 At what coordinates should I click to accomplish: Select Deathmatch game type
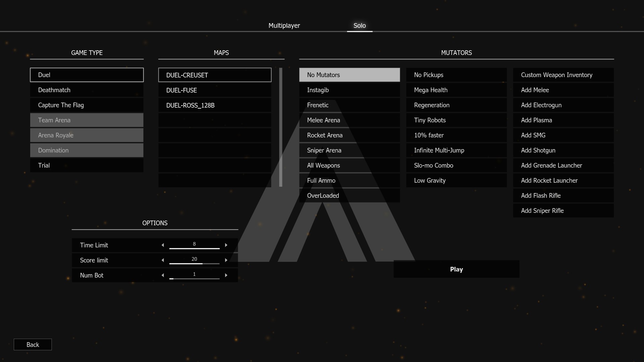[87, 90]
